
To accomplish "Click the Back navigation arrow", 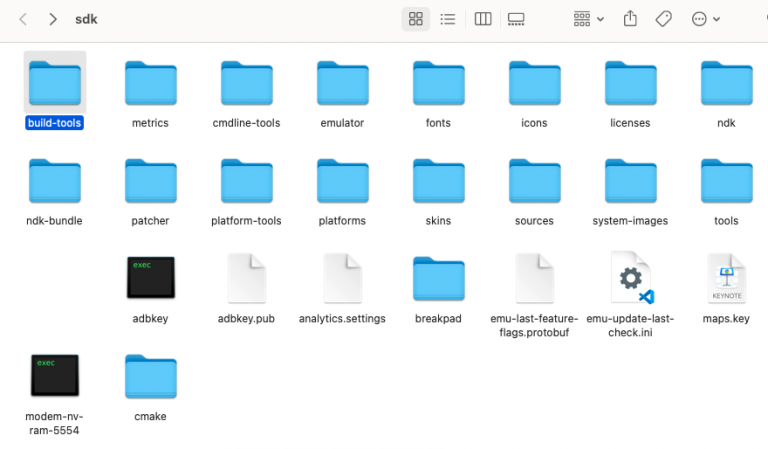I will coord(23,19).
